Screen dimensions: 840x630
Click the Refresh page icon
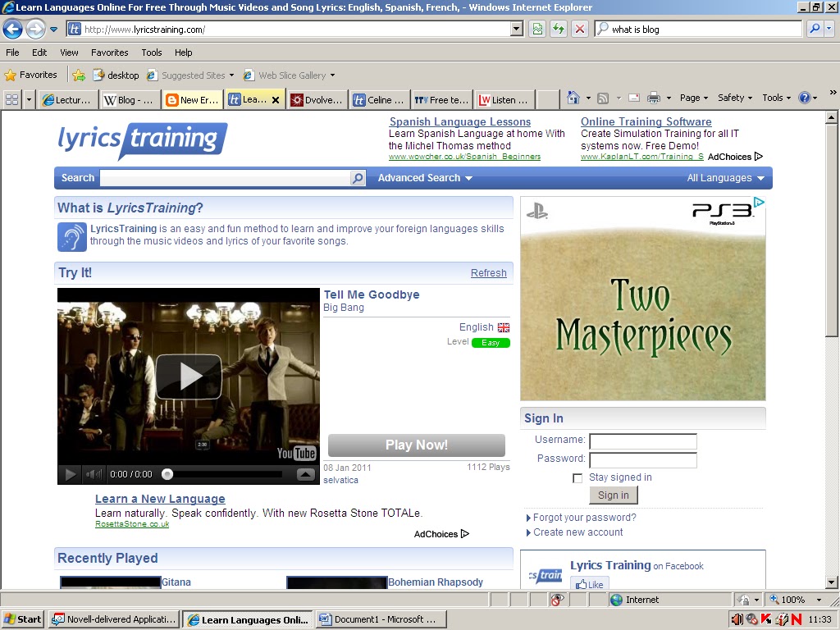558,29
